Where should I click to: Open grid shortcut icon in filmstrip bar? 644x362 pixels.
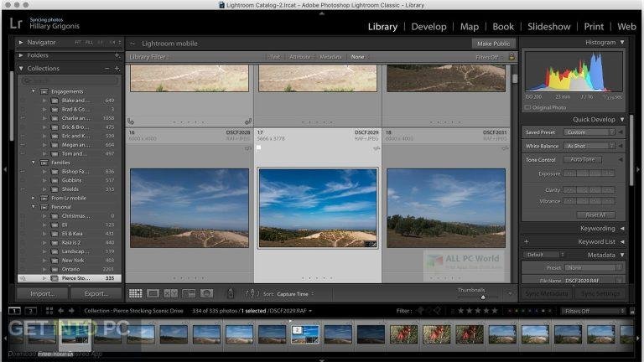click(49, 311)
